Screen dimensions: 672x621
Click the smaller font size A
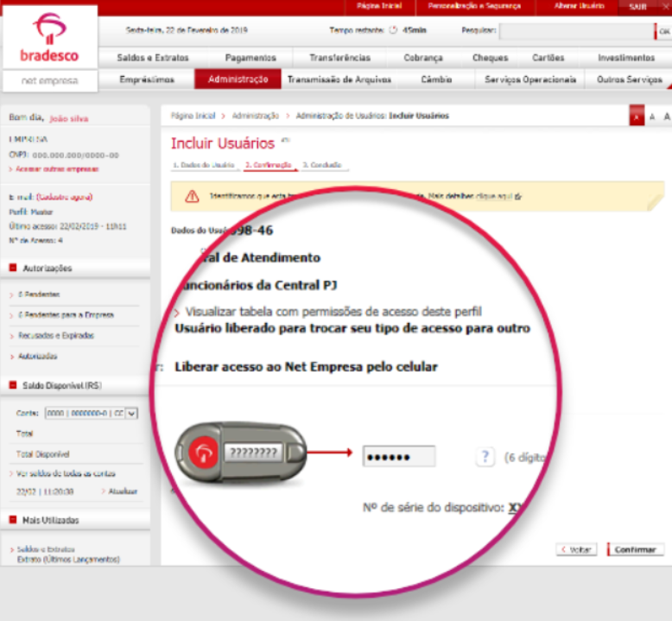pyautogui.click(x=652, y=117)
